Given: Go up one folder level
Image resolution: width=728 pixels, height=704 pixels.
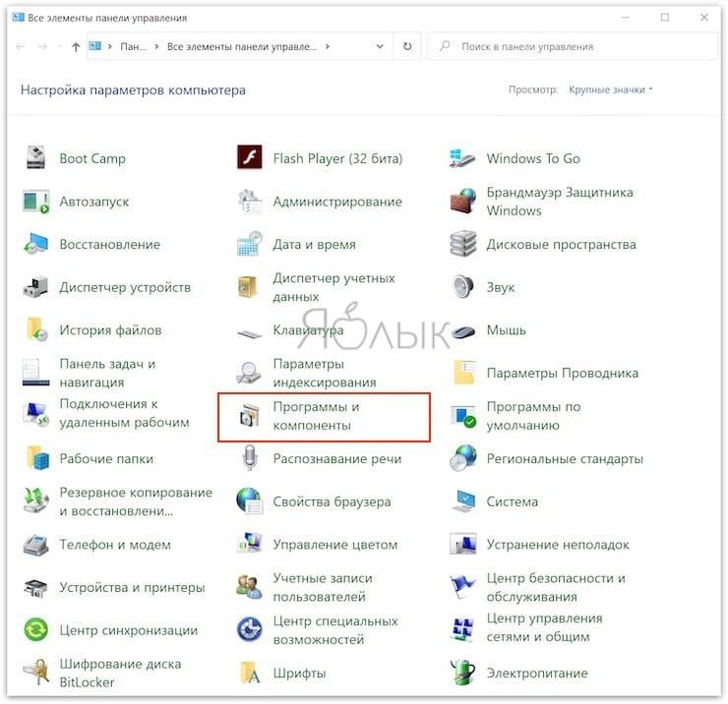Looking at the screenshot, I should pos(76,46).
